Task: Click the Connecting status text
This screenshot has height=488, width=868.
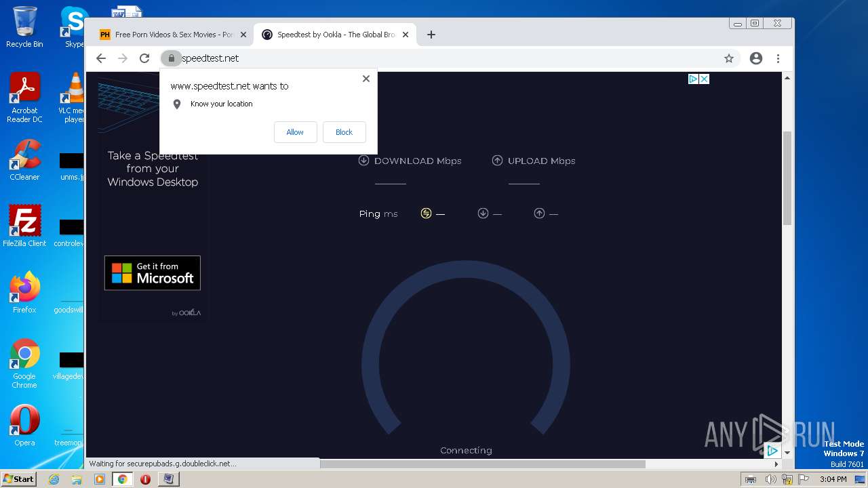Action: pos(466,450)
